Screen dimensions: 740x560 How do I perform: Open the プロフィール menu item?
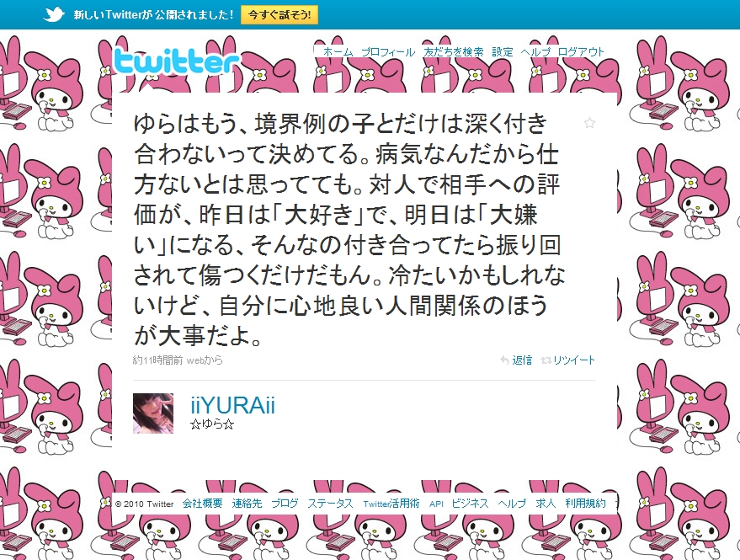[x=388, y=52]
